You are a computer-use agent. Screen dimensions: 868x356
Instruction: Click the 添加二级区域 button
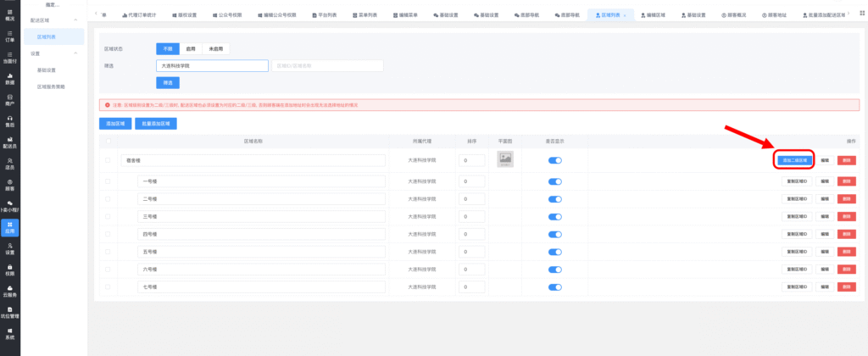[x=794, y=159]
